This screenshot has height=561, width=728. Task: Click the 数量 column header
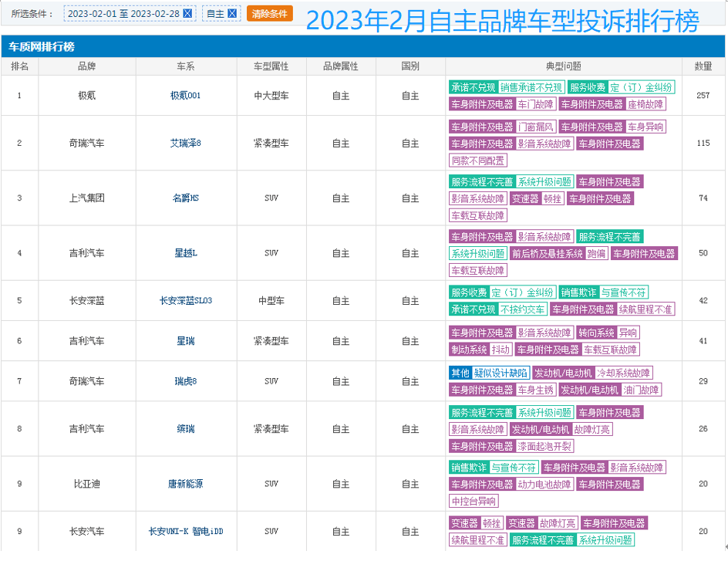703,66
